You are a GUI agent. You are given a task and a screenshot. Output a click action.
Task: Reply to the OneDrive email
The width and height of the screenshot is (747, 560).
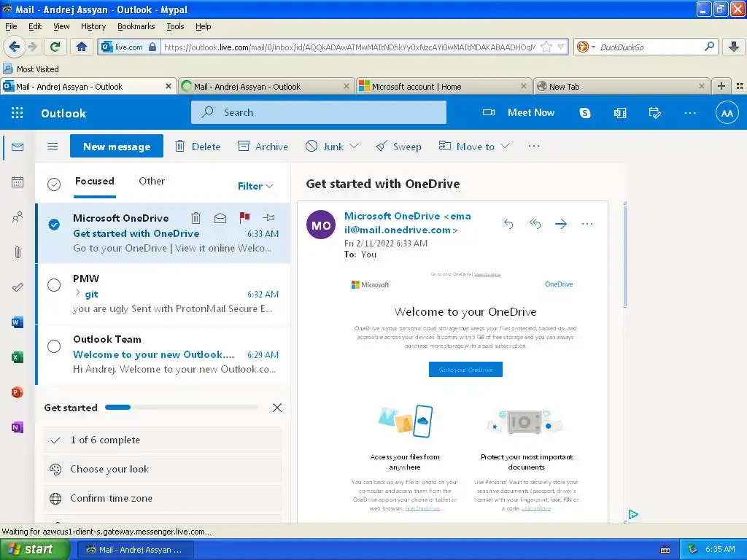pyautogui.click(x=508, y=224)
